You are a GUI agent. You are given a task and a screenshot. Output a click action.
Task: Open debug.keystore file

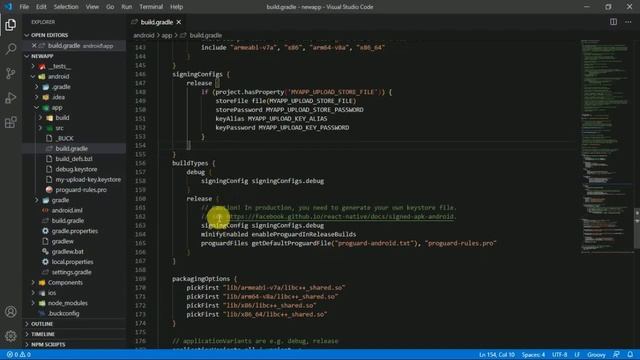click(74, 169)
